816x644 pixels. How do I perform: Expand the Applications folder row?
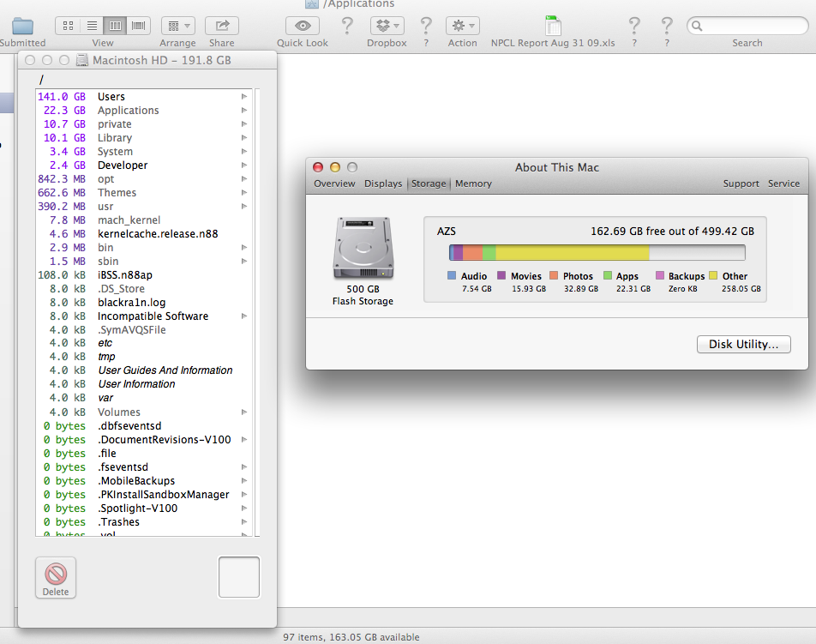pyautogui.click(x=244, y=111)
